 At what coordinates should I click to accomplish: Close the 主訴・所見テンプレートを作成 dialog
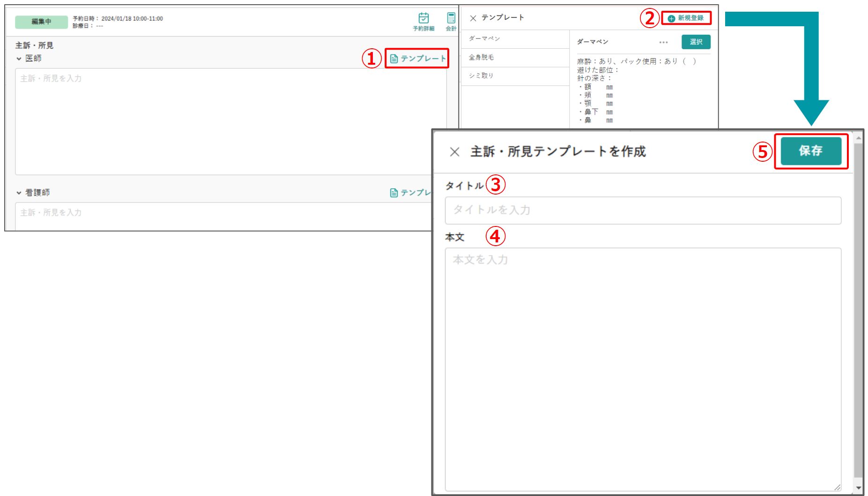click(x=454, y=152)
